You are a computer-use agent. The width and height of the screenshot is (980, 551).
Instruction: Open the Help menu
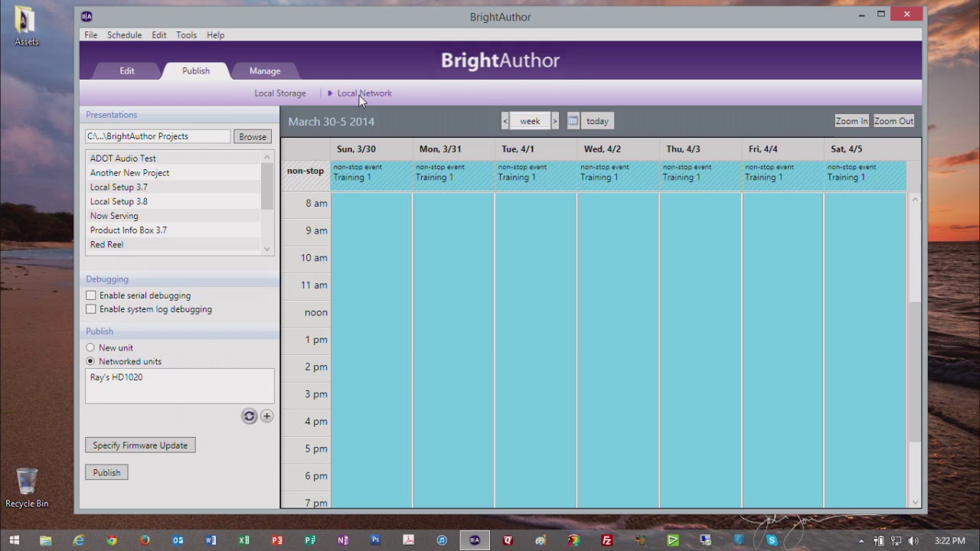click(215, 35)
